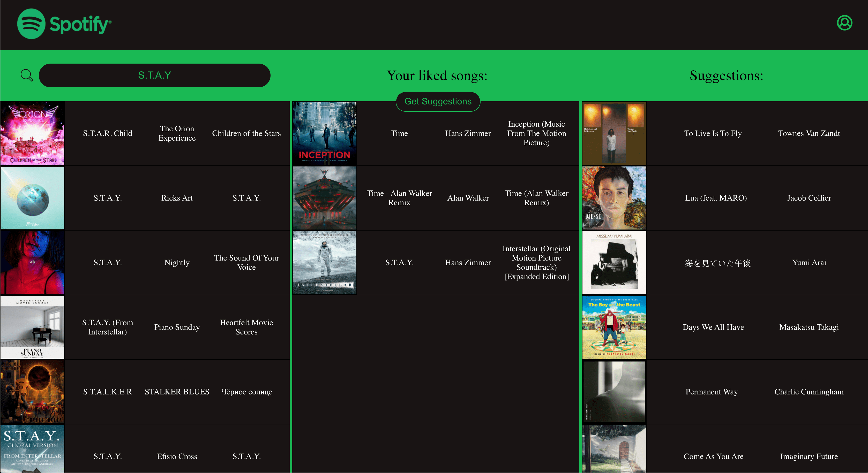Viewport: 868px width, 473px height.
Task: Select suggestion Lua (feat. MARO)
Action: 716,198
